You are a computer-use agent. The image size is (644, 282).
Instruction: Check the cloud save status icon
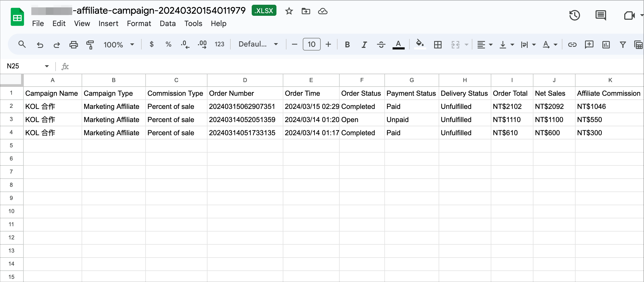click(323, 11)
